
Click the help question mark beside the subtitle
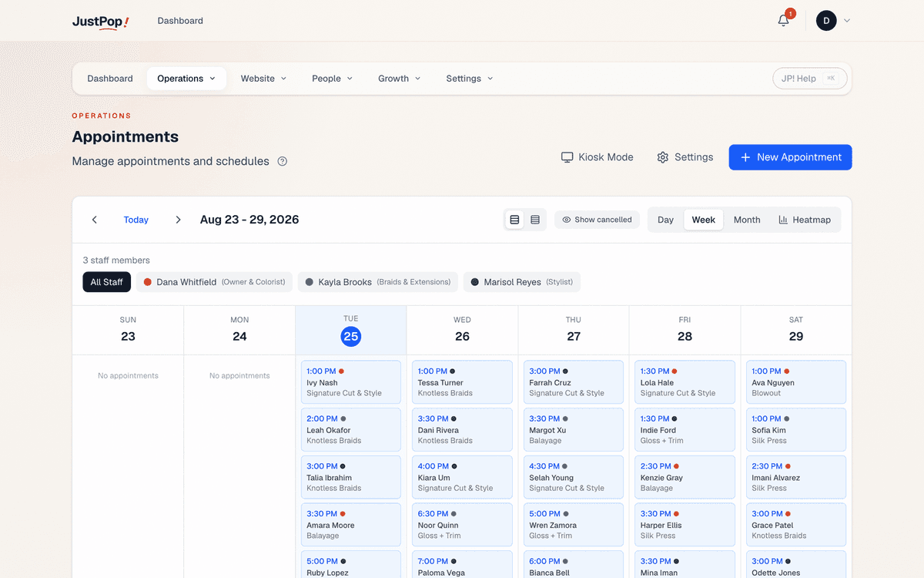point(283,162)
